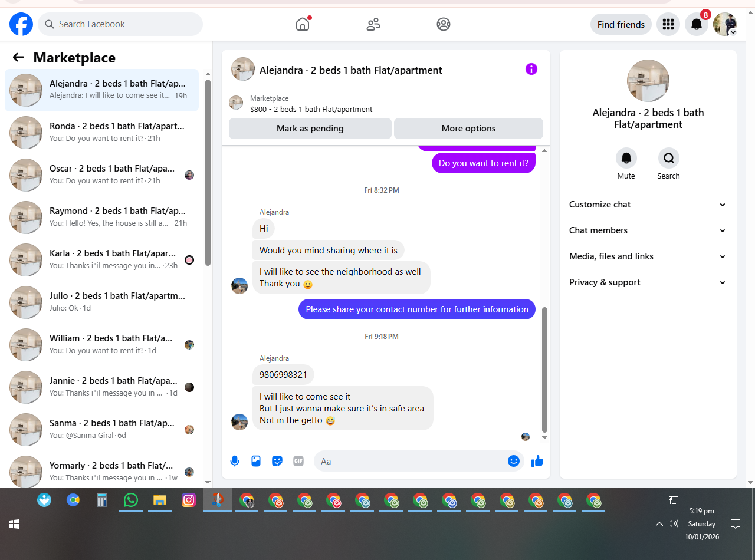This screenshot has height=560, width=755.
Task: Open the account profile picture menu
Action: coord(725,24)
